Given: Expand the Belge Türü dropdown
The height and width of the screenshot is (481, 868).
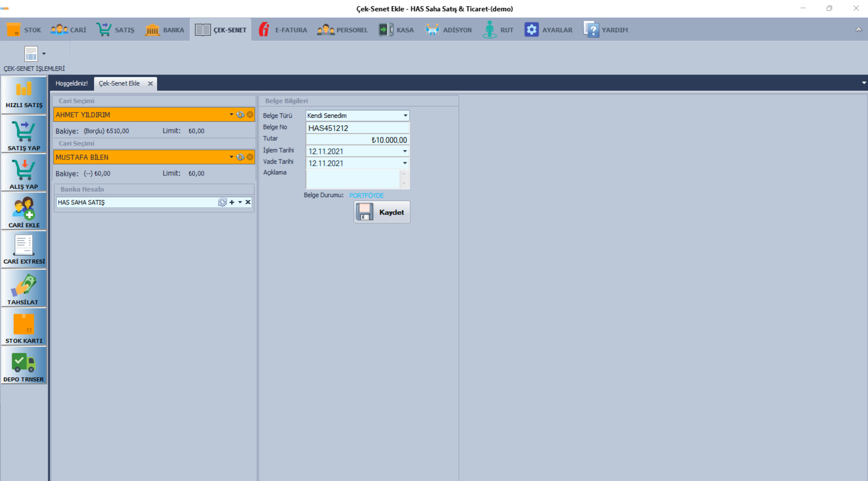Looking at the screenshot, I should tap(405, 116).
